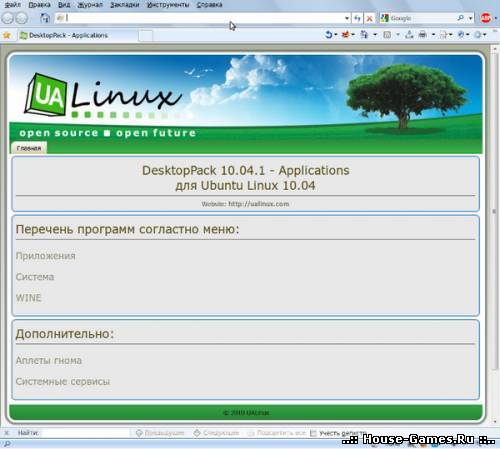Expand the dropdown next to printer icon

[x=433, y=34]
